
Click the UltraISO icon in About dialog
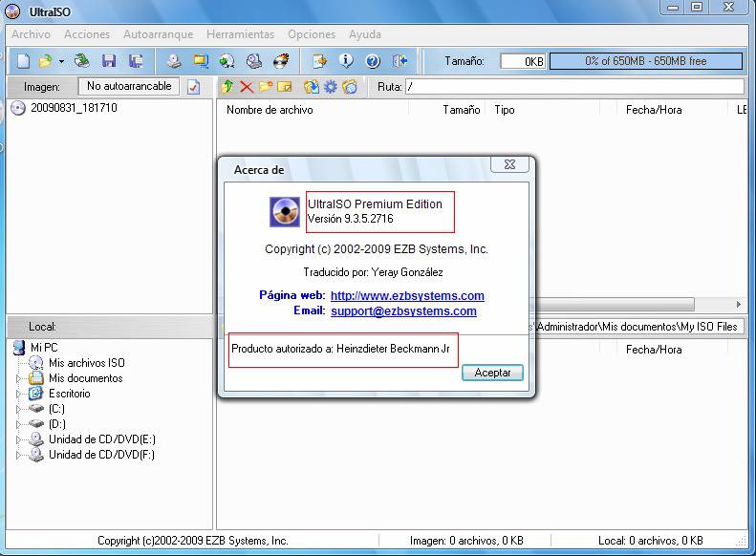pos(285,212)
